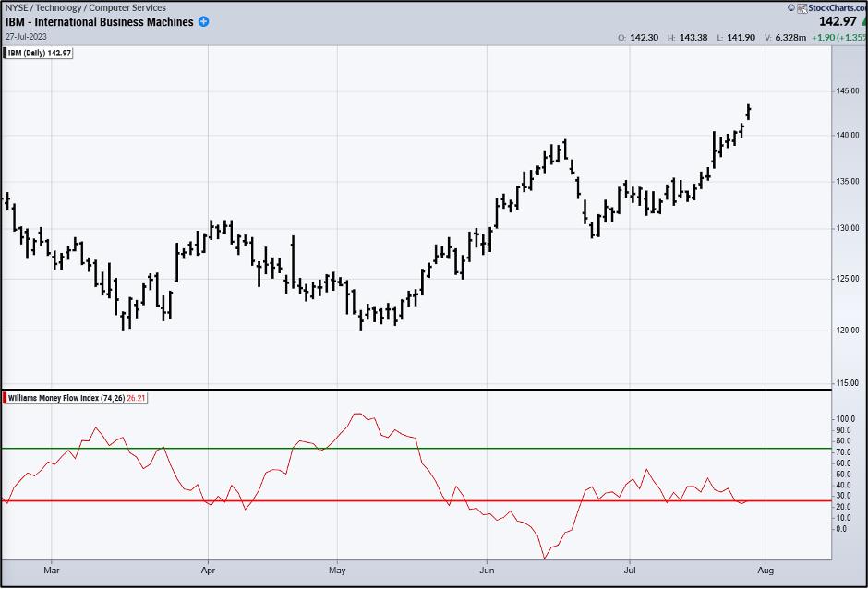Click the Aug label on the time axis
This screenshot has height=589, width=868.
[766, 572]
